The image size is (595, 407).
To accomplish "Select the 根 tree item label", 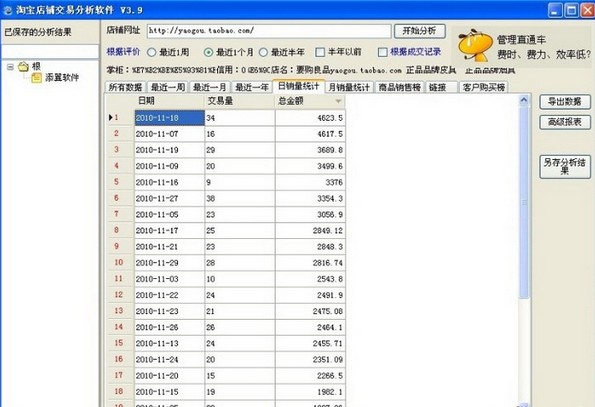I will coord(36,66).
